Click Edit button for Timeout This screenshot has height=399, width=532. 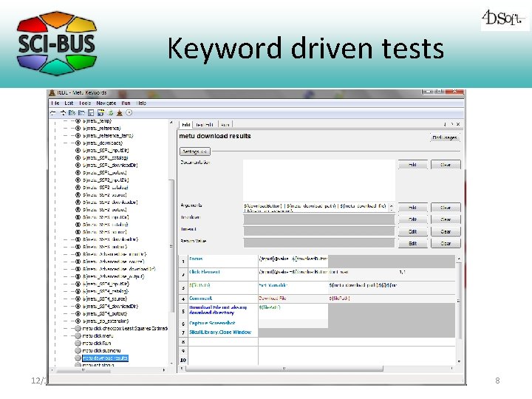[412, 231]
